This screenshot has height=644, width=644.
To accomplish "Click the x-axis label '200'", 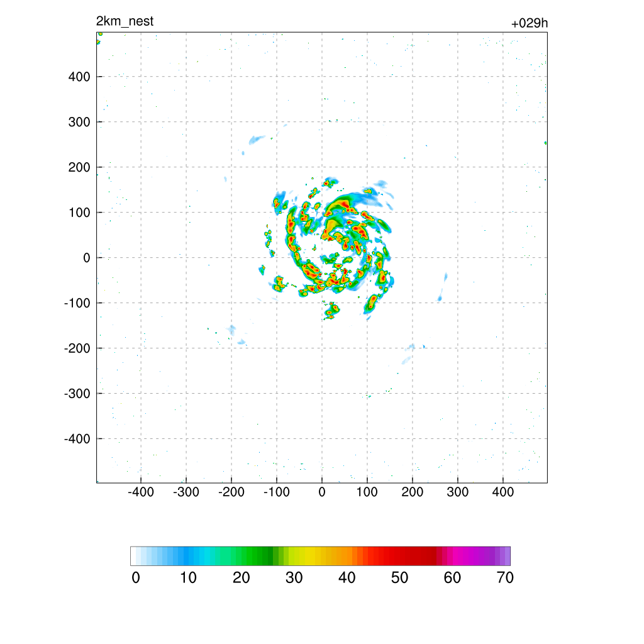I will (413, 492).
